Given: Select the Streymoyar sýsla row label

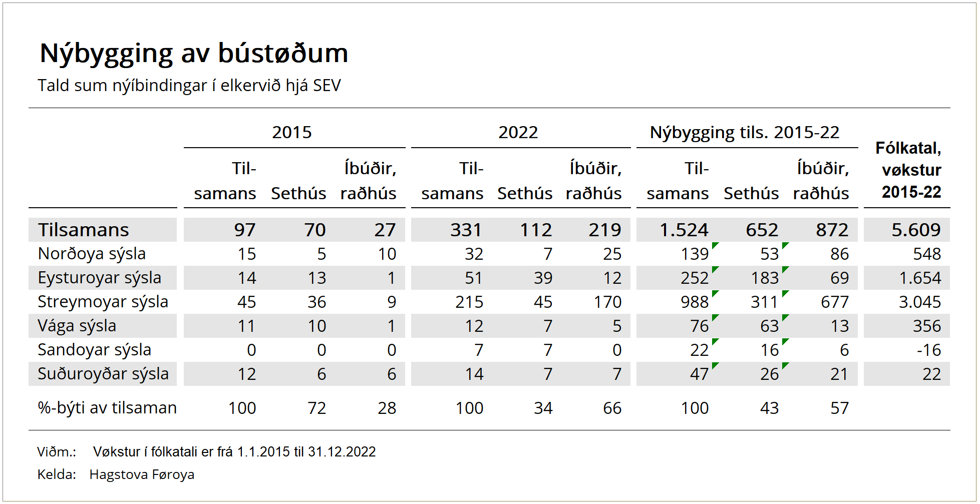Looking at the screenshot, I should point(103,302).
